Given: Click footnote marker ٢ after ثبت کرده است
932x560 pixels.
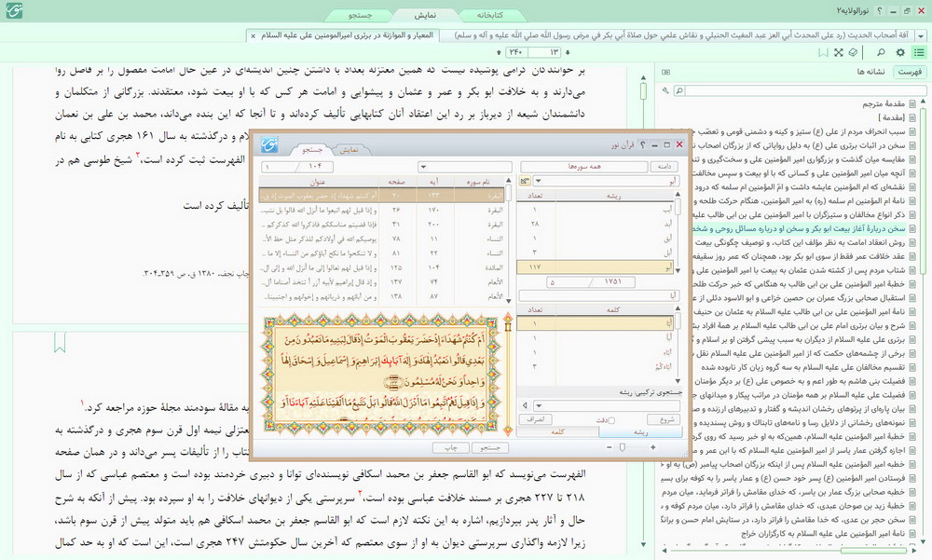Looking at the screenshot, I should [137, 156].
